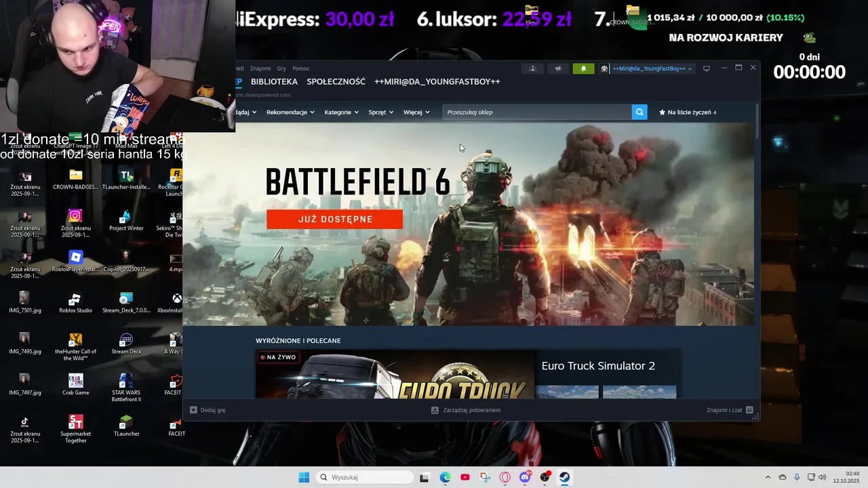
Task: Open the Euro Truck Simulator 2 title
Action: coord(598,366)
